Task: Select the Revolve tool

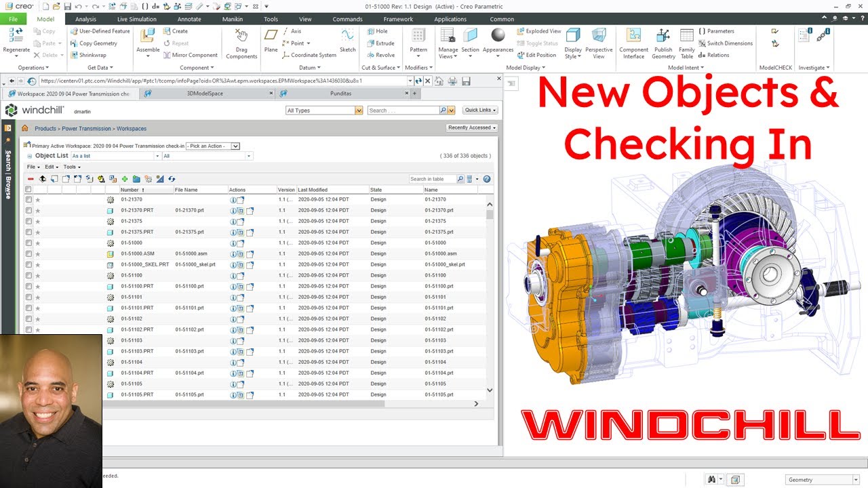Action: click(380, 56)
